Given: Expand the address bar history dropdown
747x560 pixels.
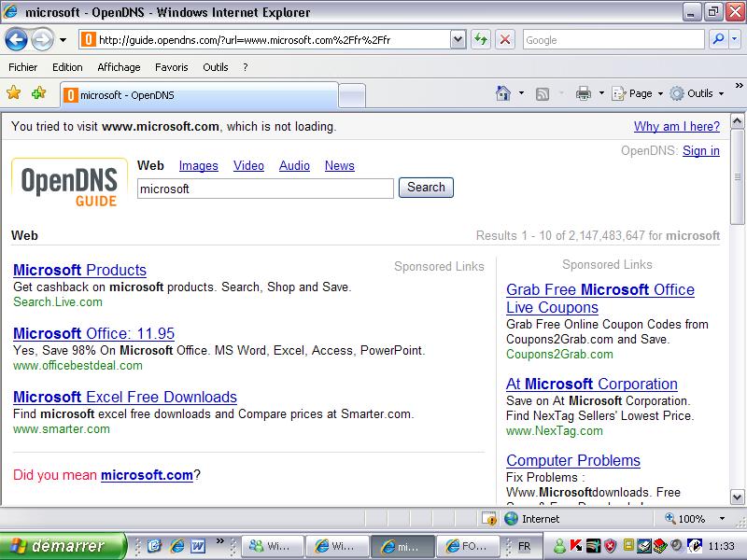Looking at the screenshot, I should 458,40.
